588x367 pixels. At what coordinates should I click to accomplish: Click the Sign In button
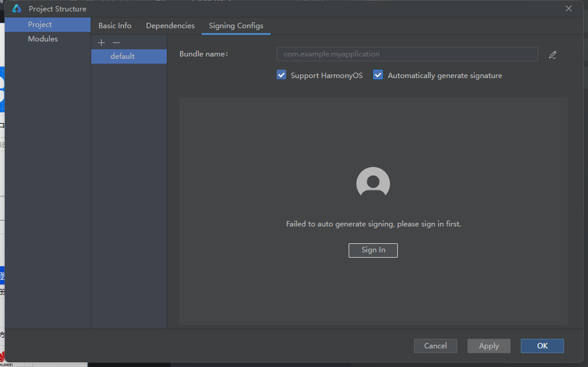coord(373,250)
